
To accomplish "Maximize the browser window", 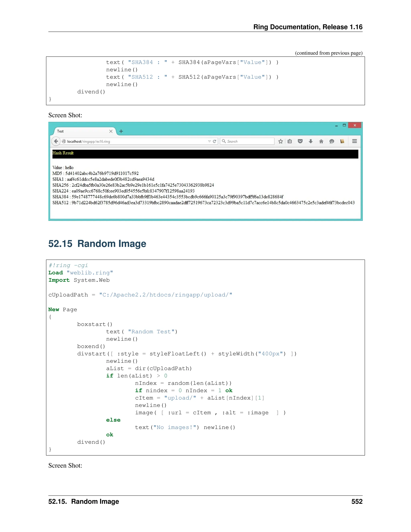I will coord(344,125).
